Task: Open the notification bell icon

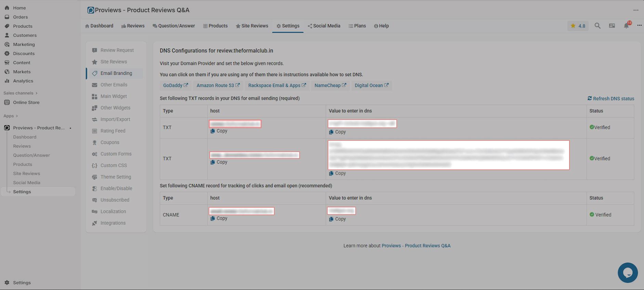Action: tap(626, 26)
